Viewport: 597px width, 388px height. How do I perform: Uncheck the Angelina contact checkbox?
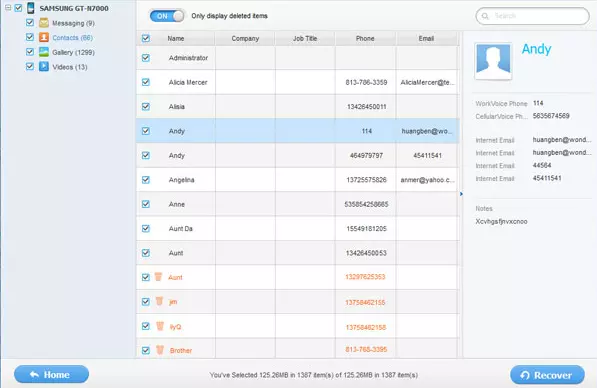146,180
